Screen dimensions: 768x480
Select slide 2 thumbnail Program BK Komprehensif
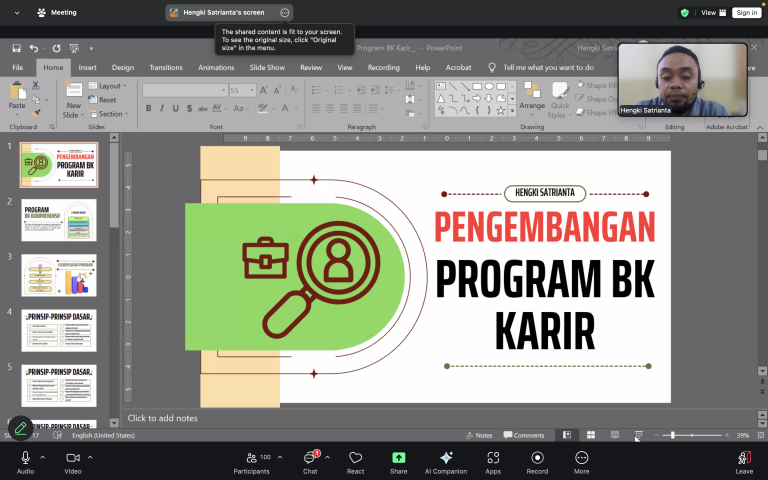59,220
